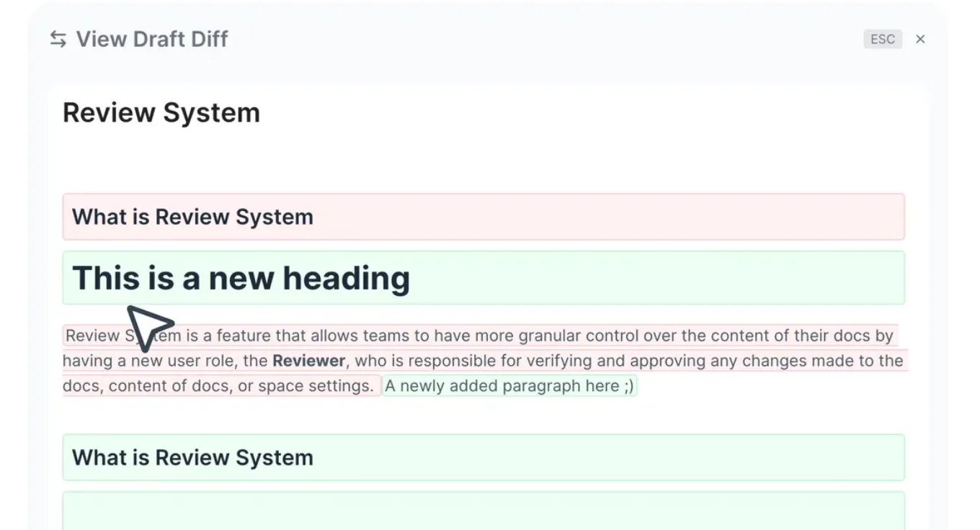Click the removed What is Review System heading

484,217
